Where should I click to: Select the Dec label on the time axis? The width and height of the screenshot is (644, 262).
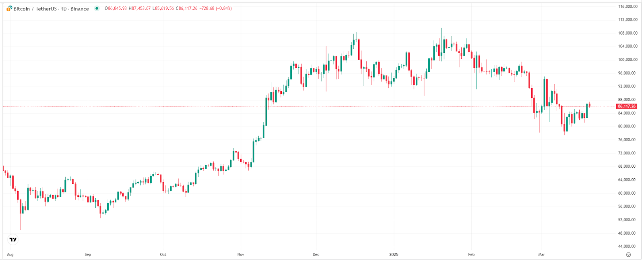[316, 254]
